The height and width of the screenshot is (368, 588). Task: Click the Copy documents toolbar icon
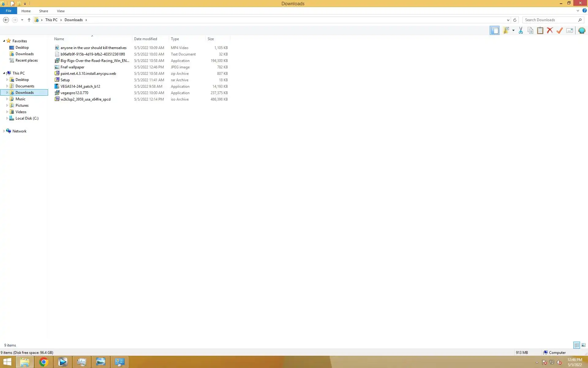pyautogui.click(x=530, y=30)
